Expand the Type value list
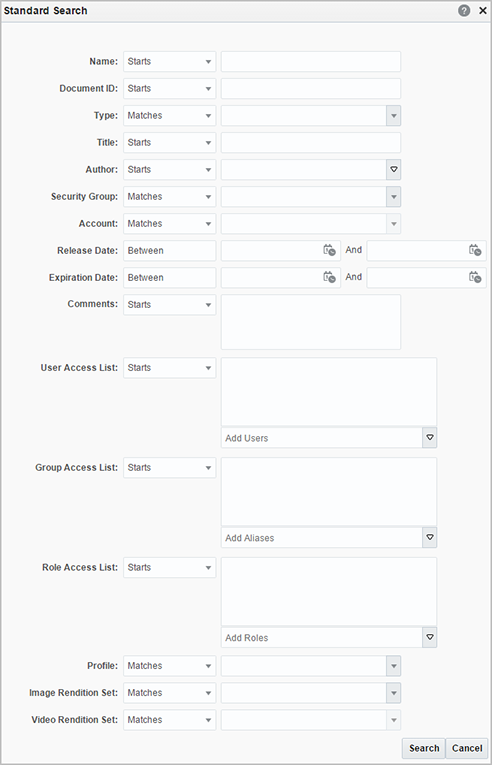492x765 pixels. point(393,116)
